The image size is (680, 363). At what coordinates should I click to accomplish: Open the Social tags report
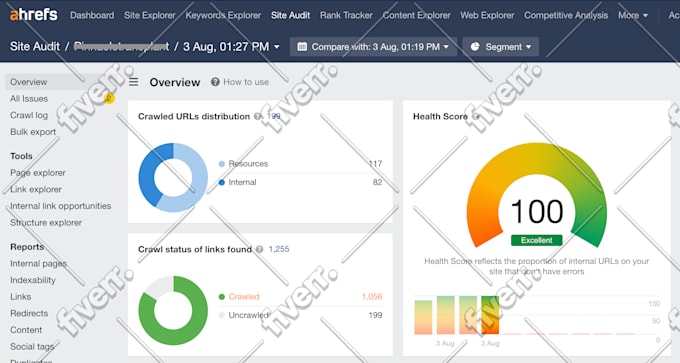(32, 347)
